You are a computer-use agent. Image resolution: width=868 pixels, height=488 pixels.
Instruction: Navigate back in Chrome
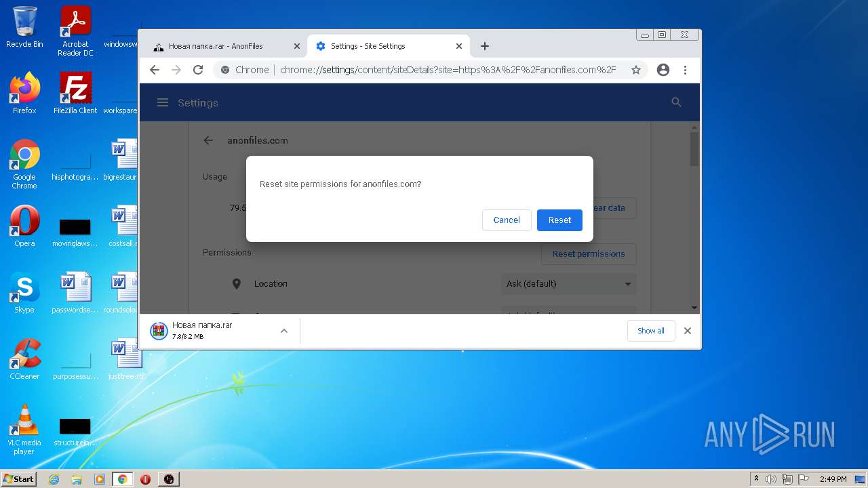coord(155,70)
